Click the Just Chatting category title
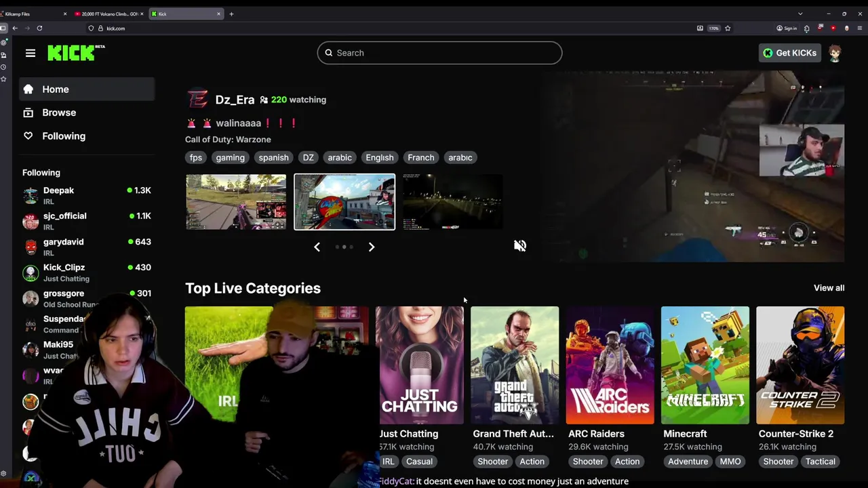 tap(409, 434)
